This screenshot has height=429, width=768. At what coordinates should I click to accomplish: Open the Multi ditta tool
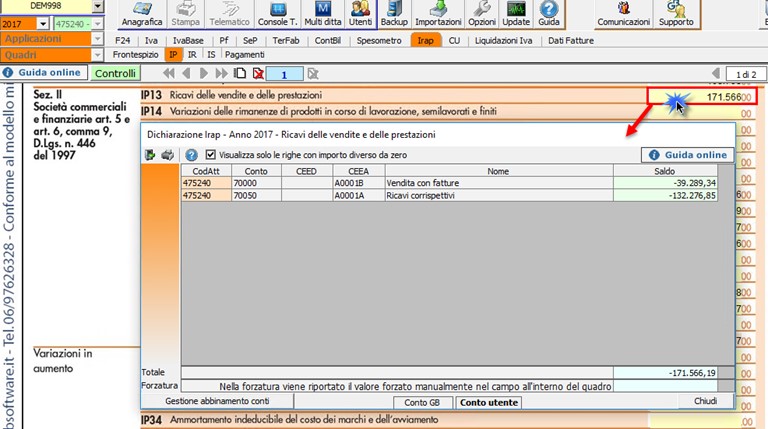click(x=323, y=14)
